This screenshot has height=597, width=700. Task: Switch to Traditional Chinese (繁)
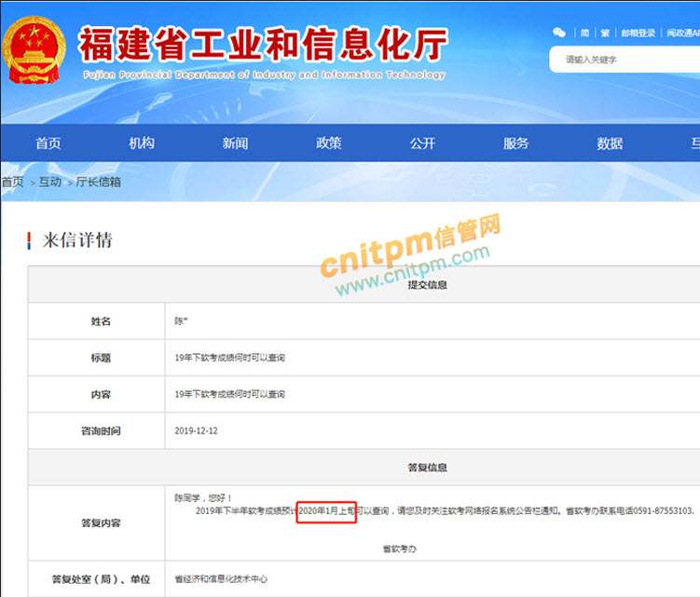click(605, 33)
